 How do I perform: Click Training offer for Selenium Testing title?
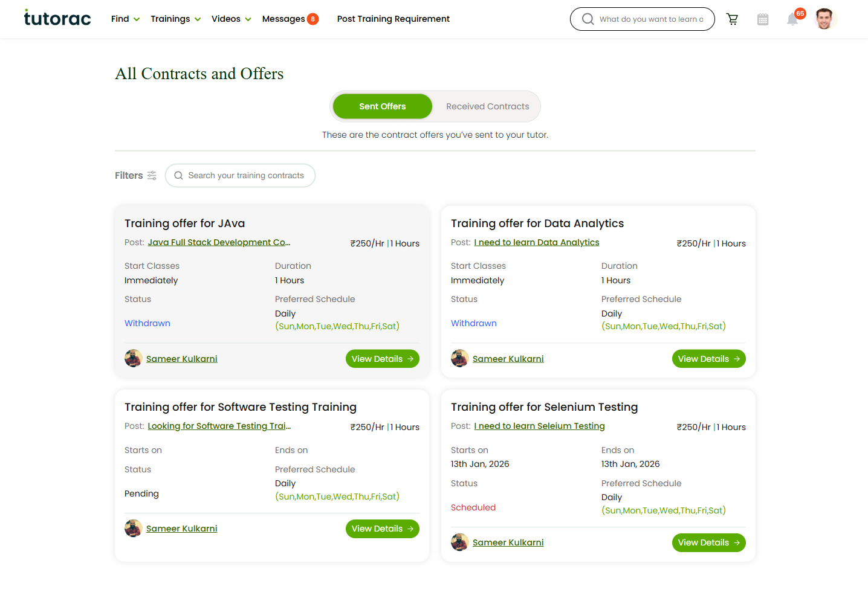point(544,407)
